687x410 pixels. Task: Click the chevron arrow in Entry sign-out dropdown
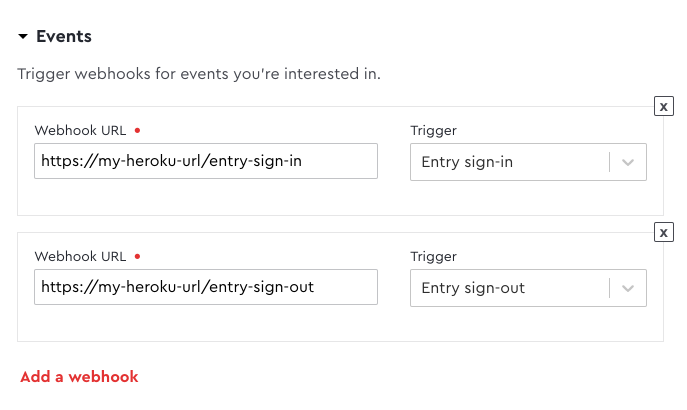[x=628, y=289]
